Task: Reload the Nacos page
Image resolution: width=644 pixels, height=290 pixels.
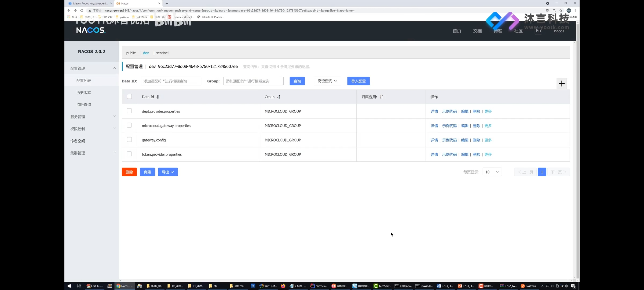Action: tap(82, 10)
